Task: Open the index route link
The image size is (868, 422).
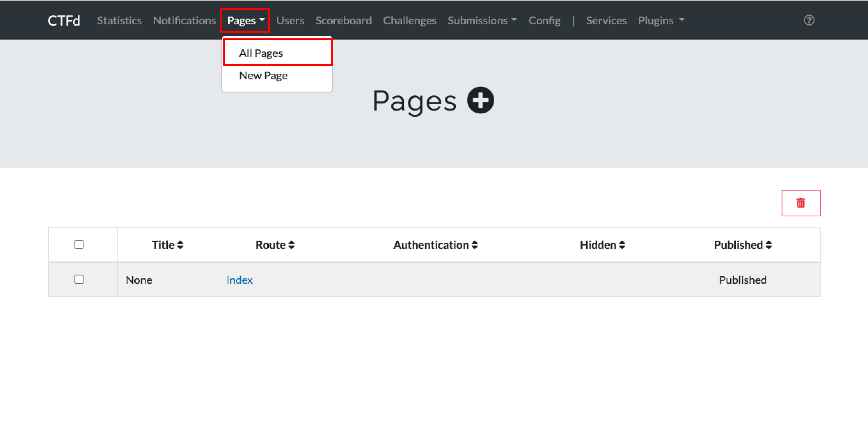Action: tap(239, 280)
